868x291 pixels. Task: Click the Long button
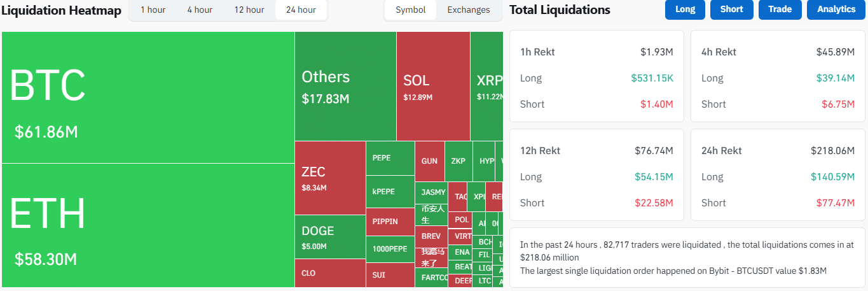click(x=685, y=10)
